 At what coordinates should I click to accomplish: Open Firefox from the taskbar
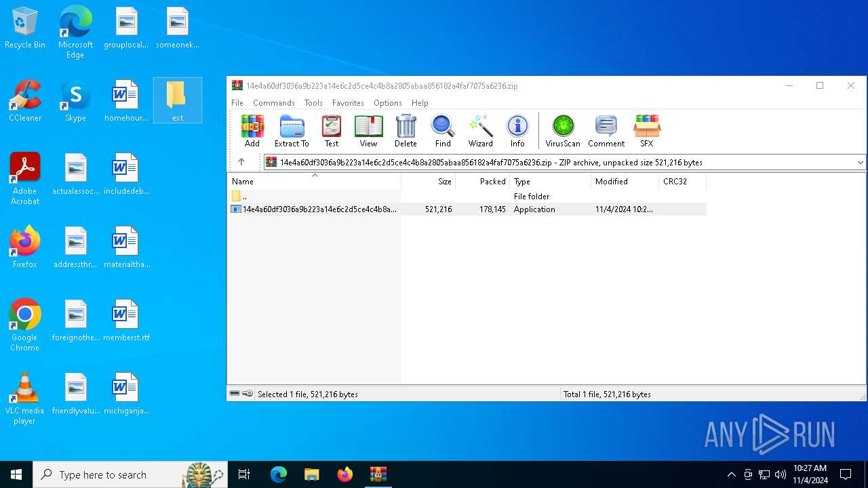pos(344,474)
